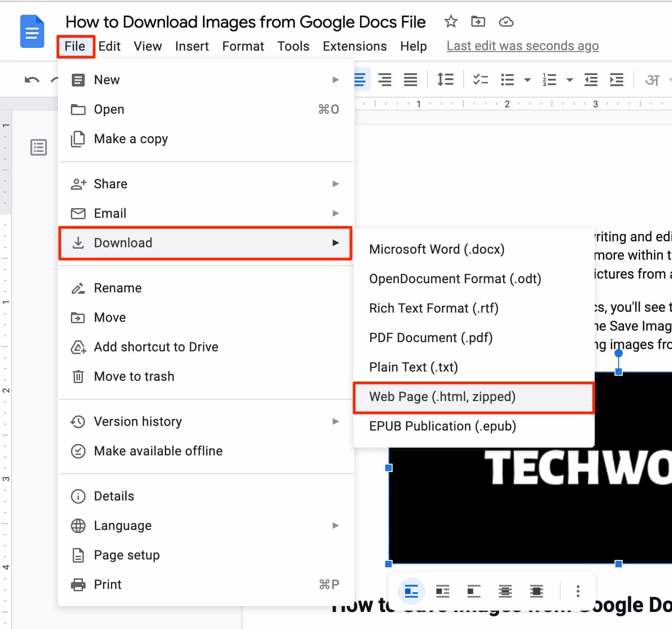
Task: Select Move in File menu
Action: pos(206,317)
